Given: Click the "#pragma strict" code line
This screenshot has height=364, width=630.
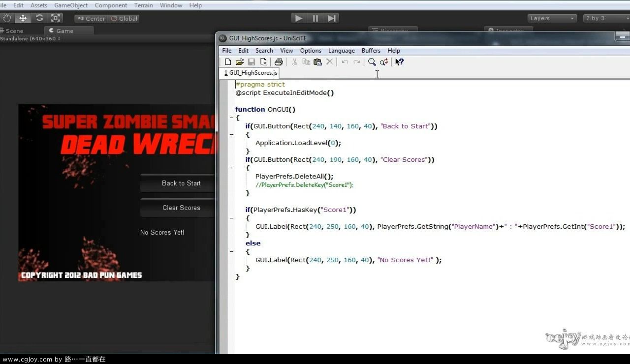Looking at the screenshot, I should point(260,84).
